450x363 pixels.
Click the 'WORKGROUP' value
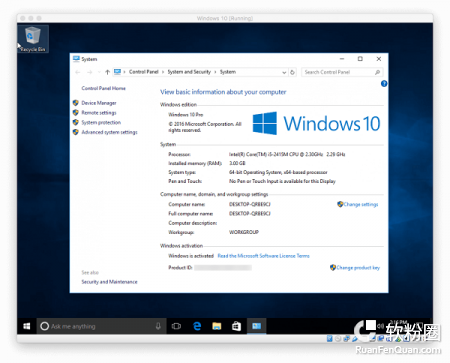pos(244,232)
